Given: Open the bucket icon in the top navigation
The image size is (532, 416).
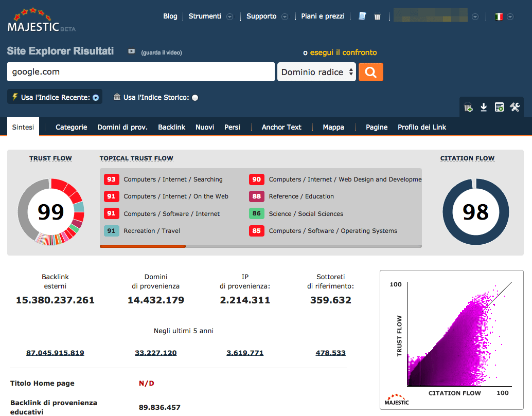Looking at the screenshot, I should tap(377, 16).
